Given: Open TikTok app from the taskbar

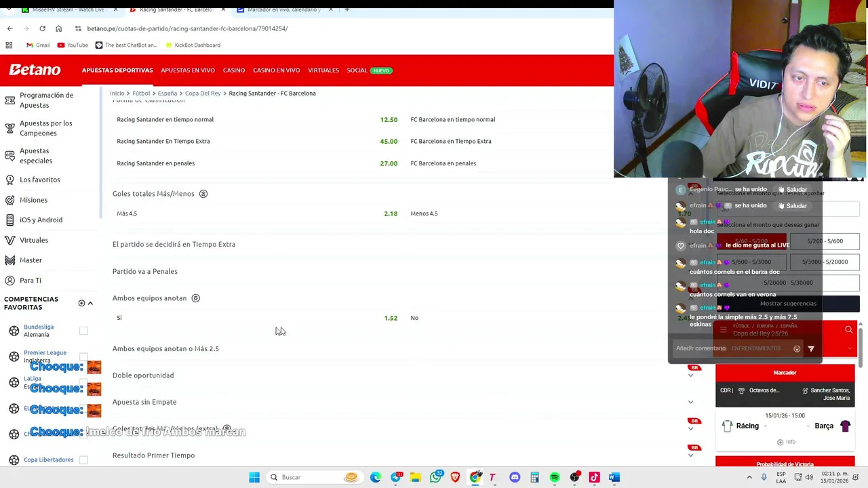Looking at the screenshot, I should click(x=594, y=477).
